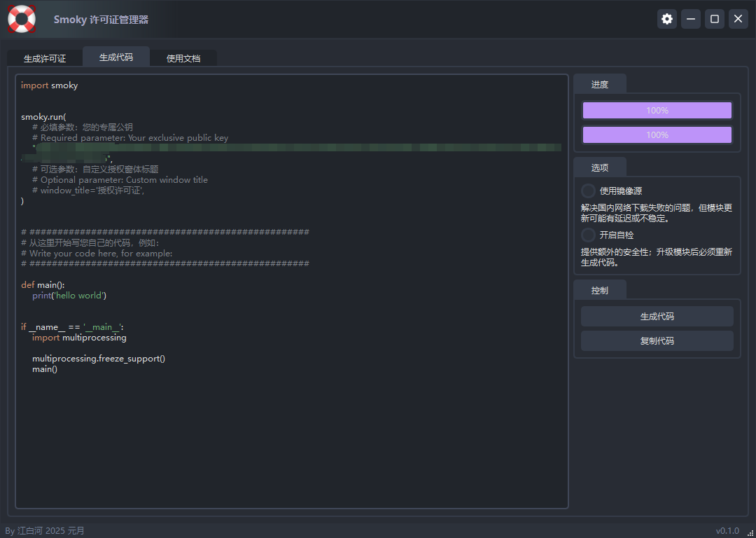The width and height of the screenshot is (756, 538).
Task: Click the first 100% progress bar
Action: click(657, 111)
